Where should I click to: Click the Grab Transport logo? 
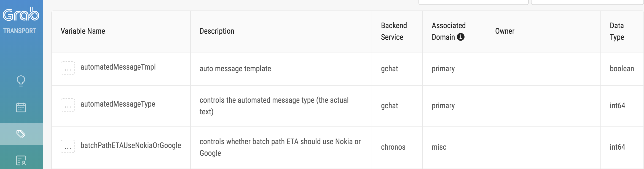21,20
